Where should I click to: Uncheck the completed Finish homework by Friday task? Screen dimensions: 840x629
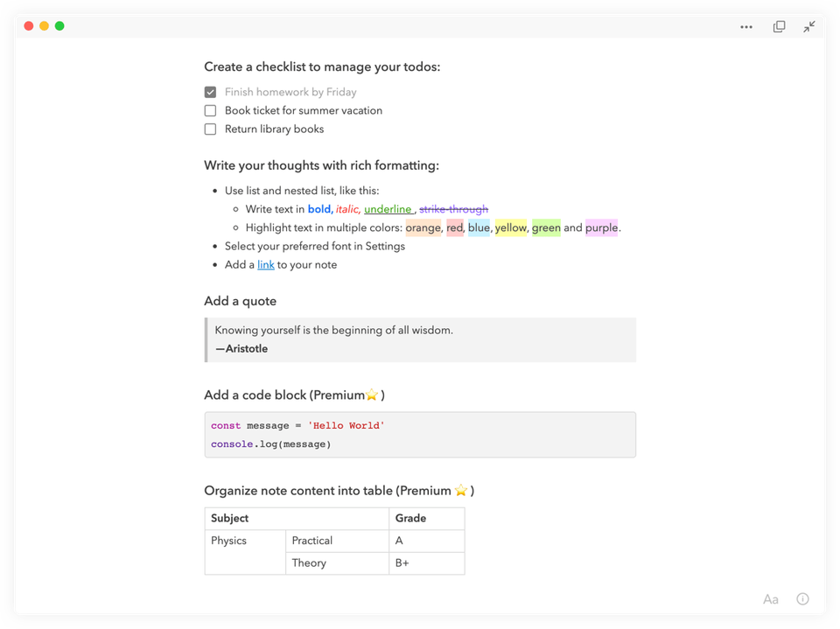point(210,91)
